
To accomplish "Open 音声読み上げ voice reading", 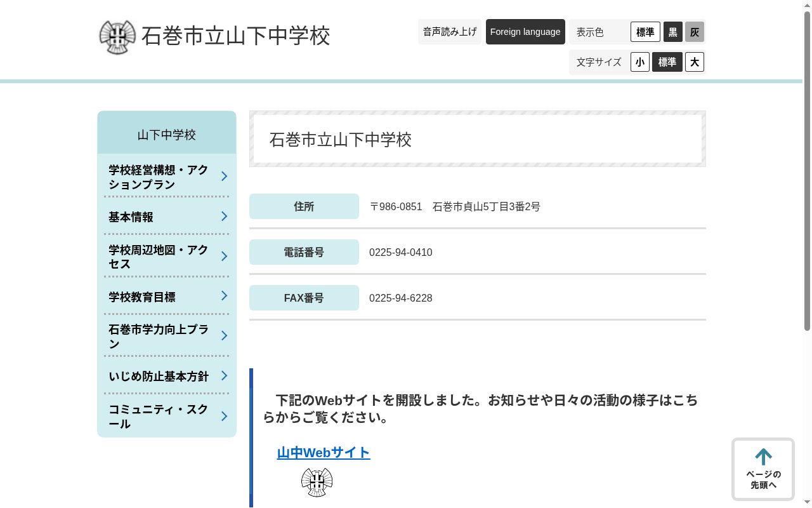I will pos(450,32).
